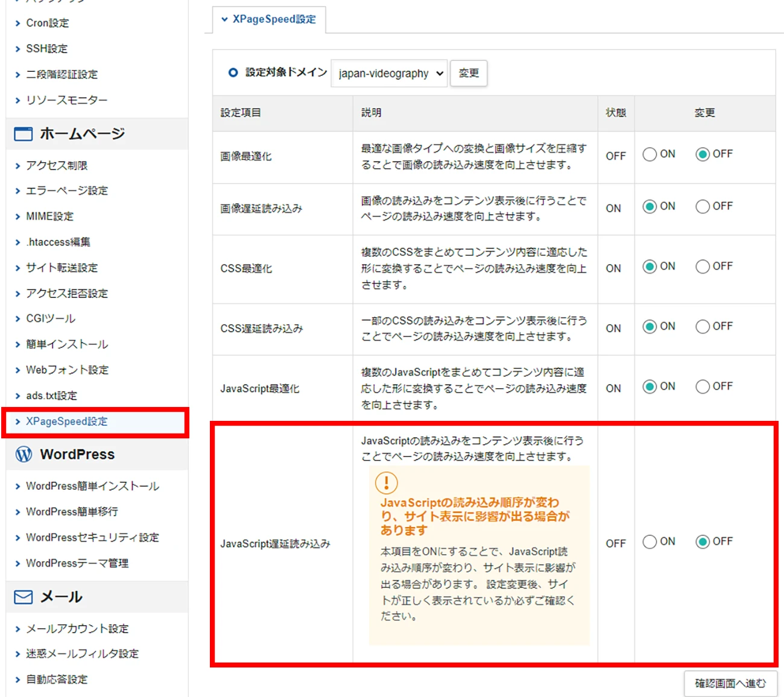Click the chevron beside Cron設定
The width and height of the screenshot is (784, 697).
pos(17,24)
